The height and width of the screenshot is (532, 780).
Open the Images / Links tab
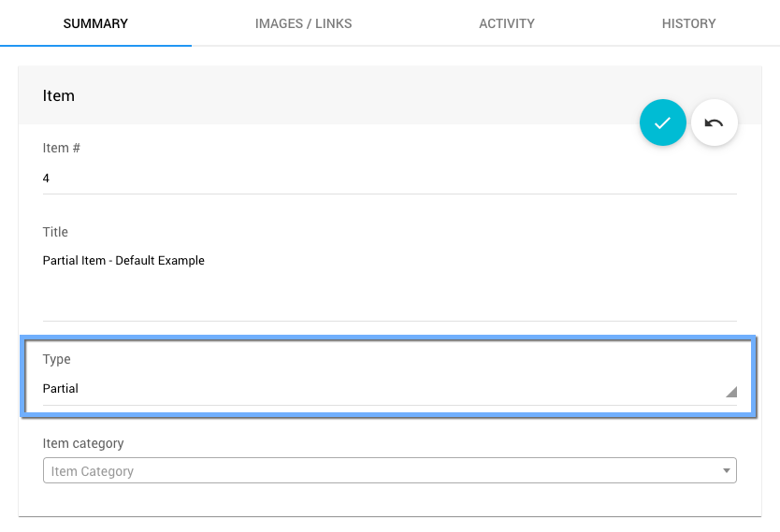coord(303,23)
